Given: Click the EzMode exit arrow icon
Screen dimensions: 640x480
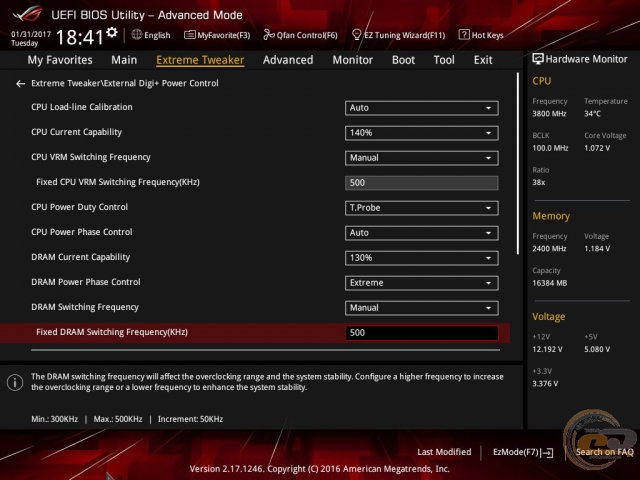Looking at the screenshot, I should click(x=548, y=453).
